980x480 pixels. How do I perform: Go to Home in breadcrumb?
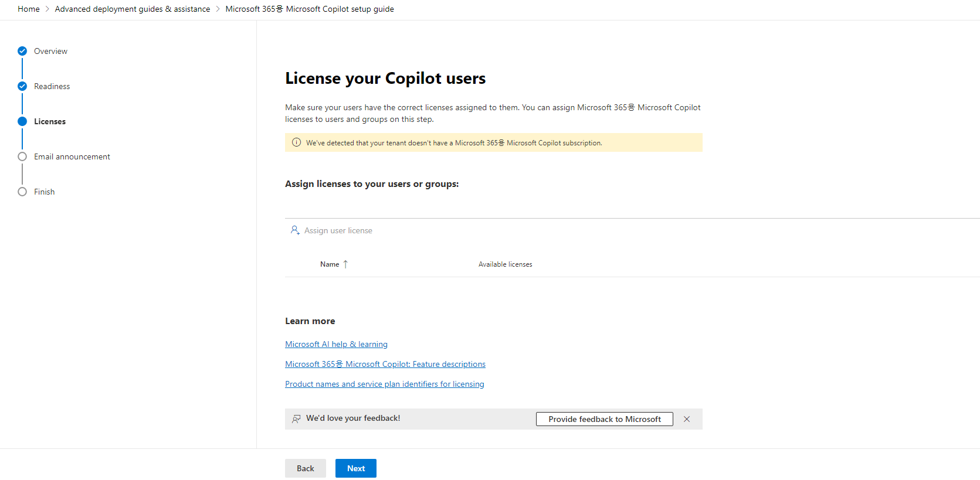[29, 9]
